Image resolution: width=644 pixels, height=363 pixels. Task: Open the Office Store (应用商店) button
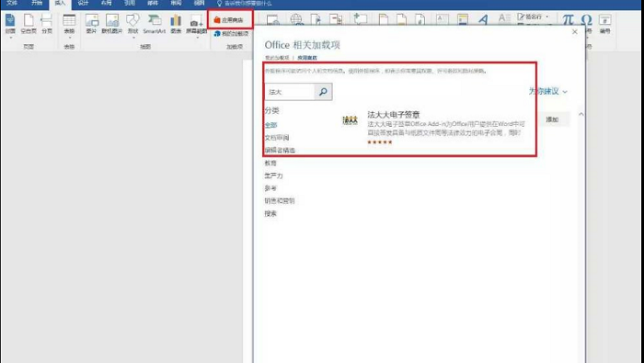click(228, 19)
